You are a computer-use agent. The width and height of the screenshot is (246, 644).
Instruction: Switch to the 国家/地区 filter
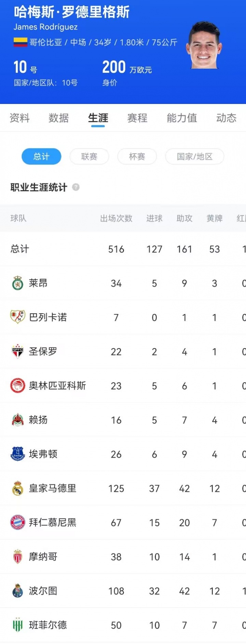pyautogui.click(x=195, y=156)
